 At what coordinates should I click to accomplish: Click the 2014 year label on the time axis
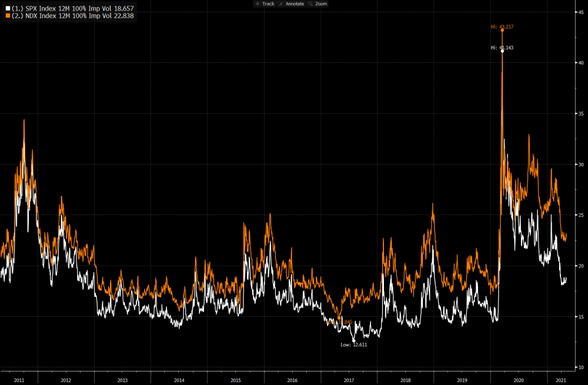click(179, 380)
